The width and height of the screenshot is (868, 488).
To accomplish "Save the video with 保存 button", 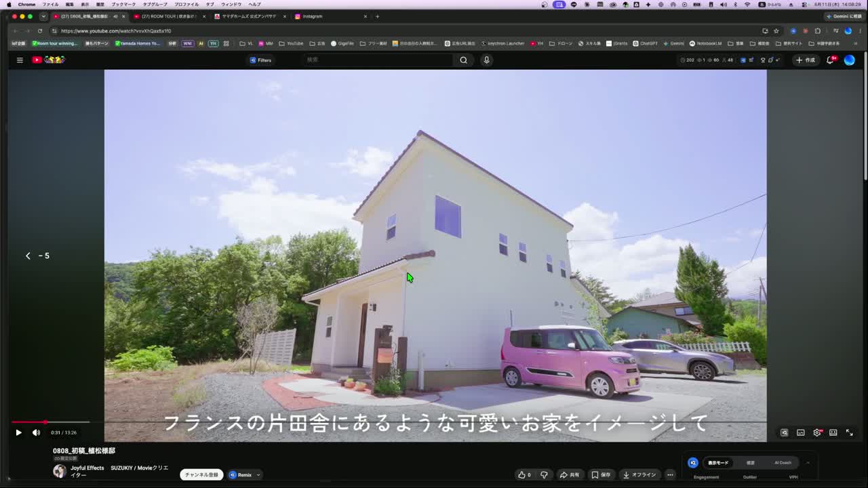I will coord(601,474).
